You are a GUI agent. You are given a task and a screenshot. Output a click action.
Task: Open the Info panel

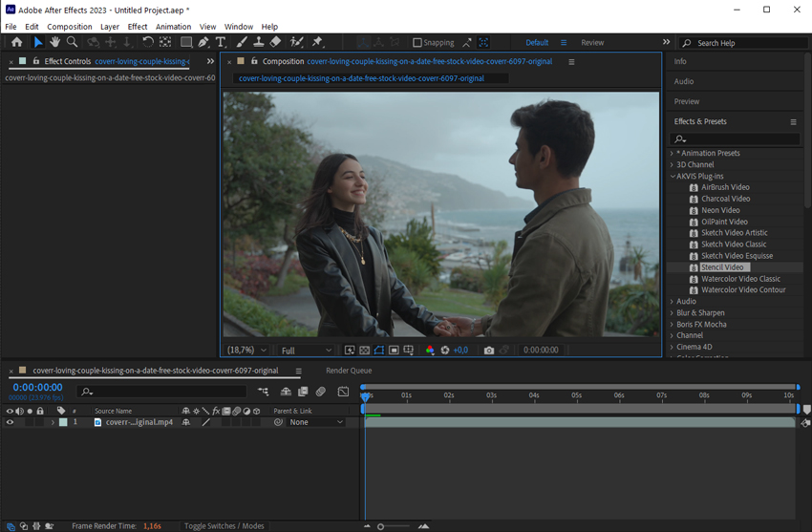pyautogui.click(x=680, y=61)
